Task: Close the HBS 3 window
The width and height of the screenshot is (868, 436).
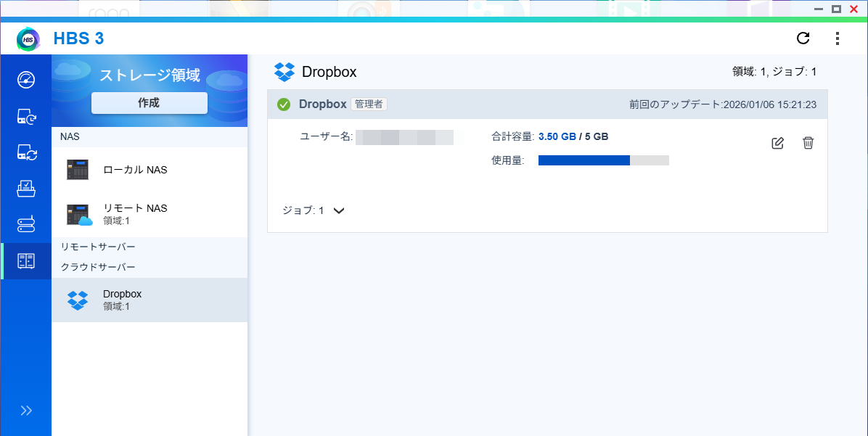Action: (x=853, y=8)
